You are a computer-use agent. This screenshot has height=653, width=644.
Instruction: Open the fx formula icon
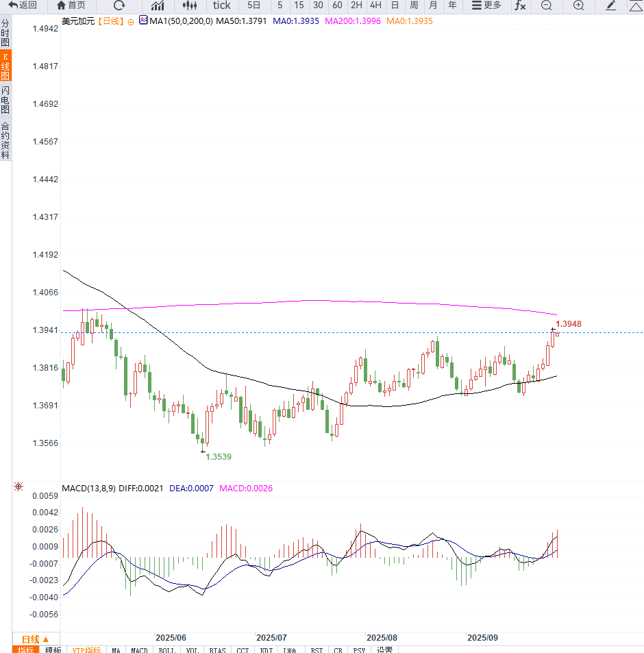(x=520, y=5)
